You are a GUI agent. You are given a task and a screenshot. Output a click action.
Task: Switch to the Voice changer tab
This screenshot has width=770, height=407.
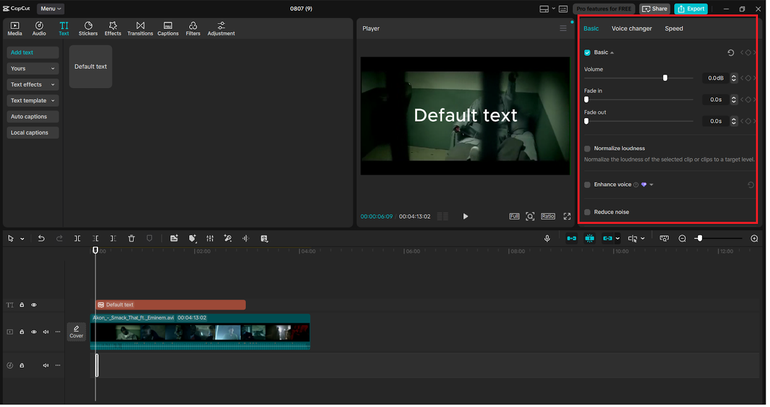(631, 28)
